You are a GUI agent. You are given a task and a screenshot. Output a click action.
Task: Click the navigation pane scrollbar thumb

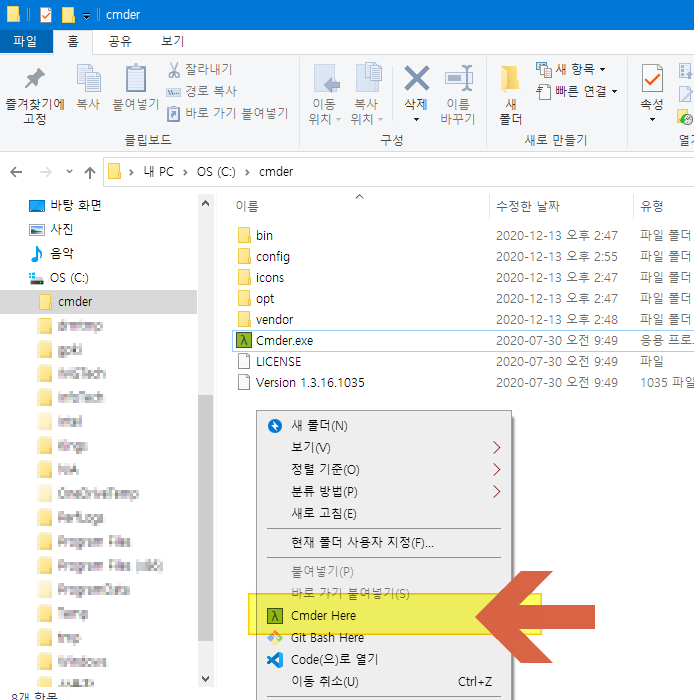pos(205,518)
